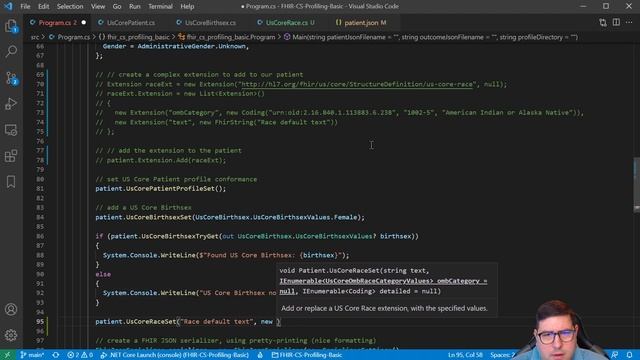Click on UsCoreBirthsexSet method call
Image resolution: width=640 pixels, height=360 pixels.
click(x=159, y=218)
